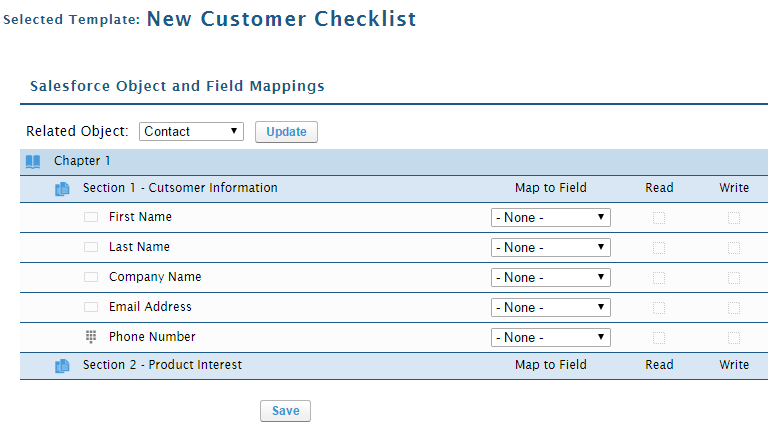Open the Related Object dropdown

191,131
